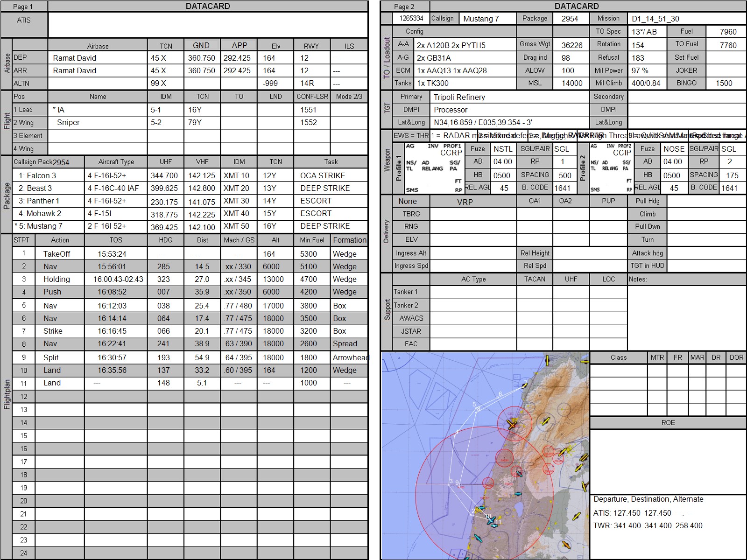
Task: Click gross weight value '36226'
Action: 572,45
